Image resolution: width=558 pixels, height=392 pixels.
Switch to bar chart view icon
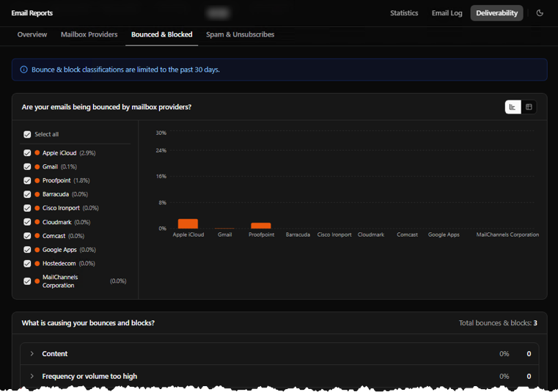pyautogui.click(x=513, y=107)
